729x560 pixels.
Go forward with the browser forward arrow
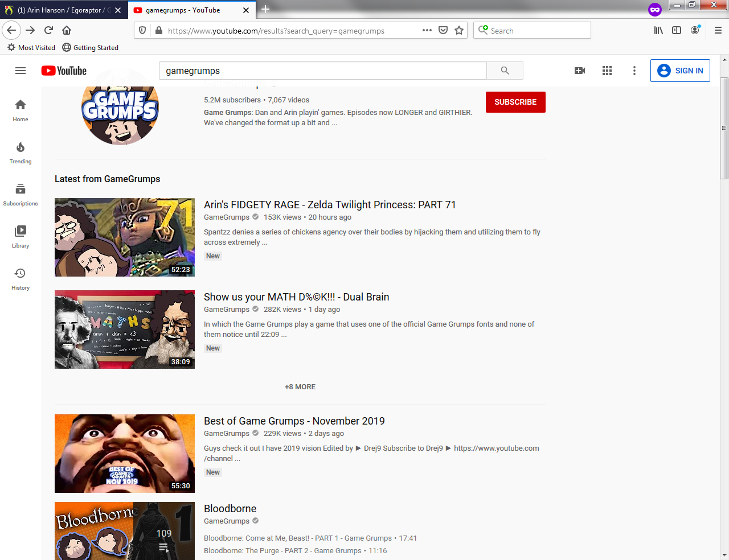point(30,30)
